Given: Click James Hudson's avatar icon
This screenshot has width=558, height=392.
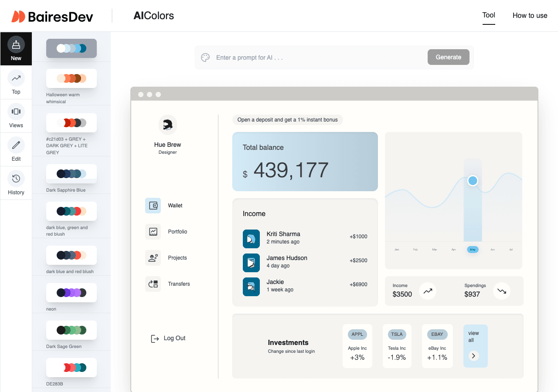Looking at the screenshot, I should pyautogui.click(x=251, y=262).
